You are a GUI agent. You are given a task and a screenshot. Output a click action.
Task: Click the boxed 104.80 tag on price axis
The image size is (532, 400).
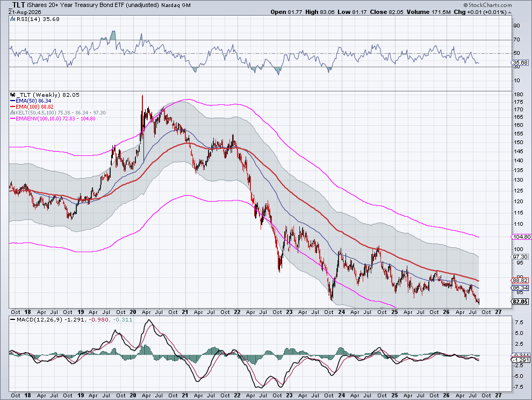[x=521, y=237]
